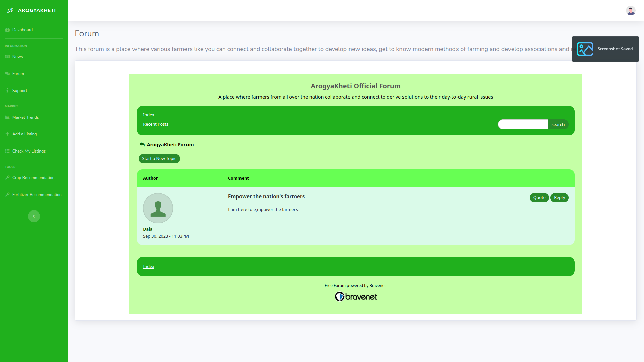Click Dala's avatar thumbnail
Screen dimensions: 644x362
[158, 208]
